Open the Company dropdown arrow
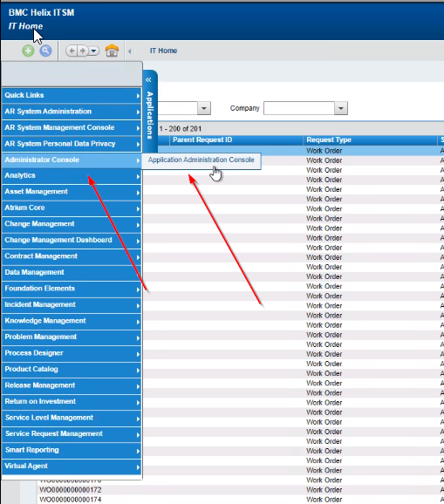 click(x=341, y=108)
